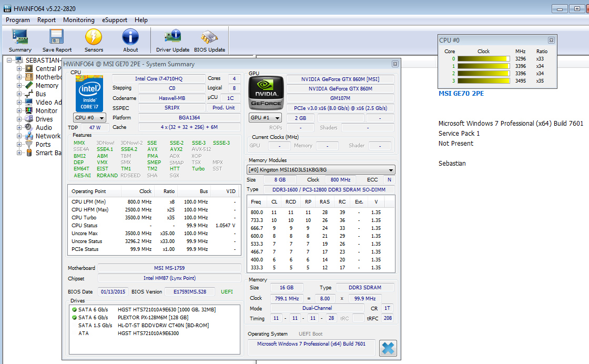Expand the Memory tree node

(19, 85)
